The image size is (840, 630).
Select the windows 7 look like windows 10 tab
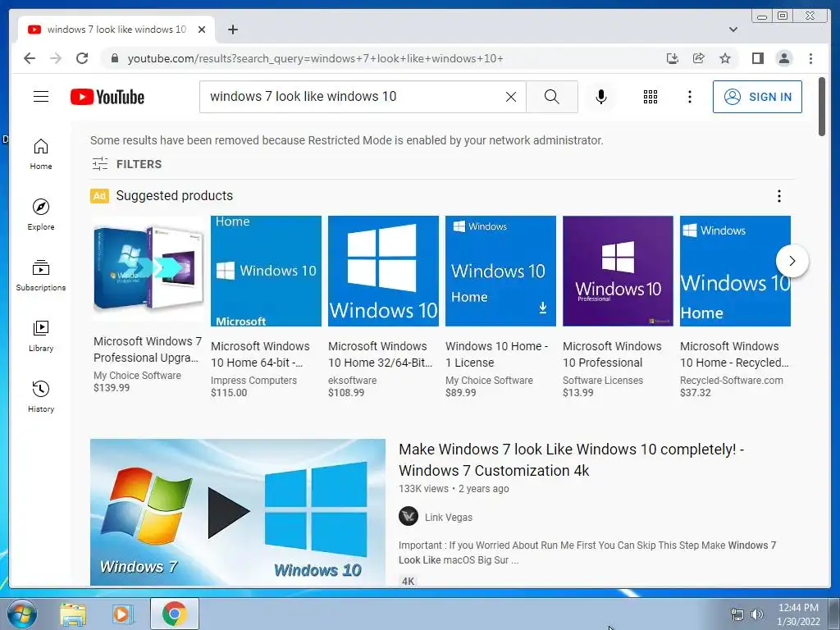116,30
